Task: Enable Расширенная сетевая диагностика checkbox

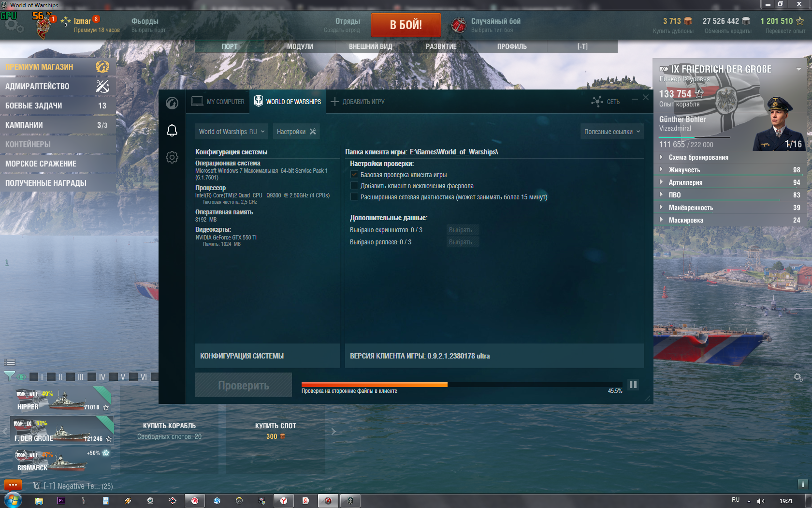Action: pyautogui.click(x=354, y=197)
